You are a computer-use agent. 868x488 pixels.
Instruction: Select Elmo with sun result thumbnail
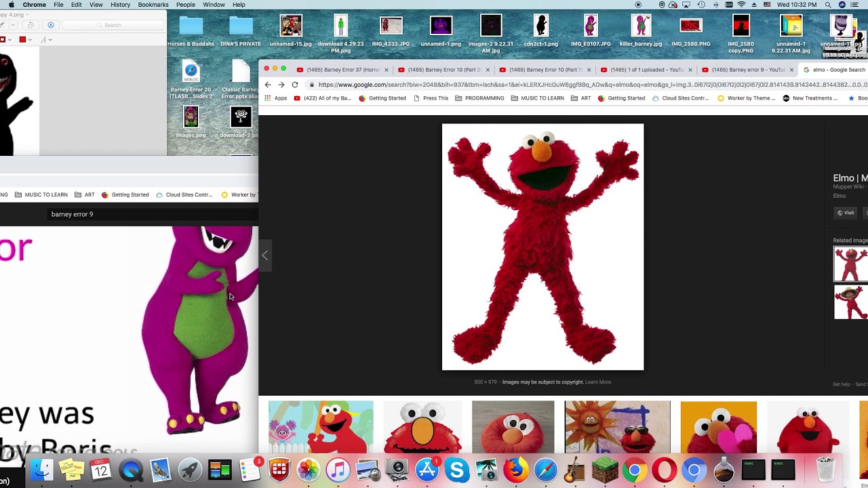click(x=617, y=427)
